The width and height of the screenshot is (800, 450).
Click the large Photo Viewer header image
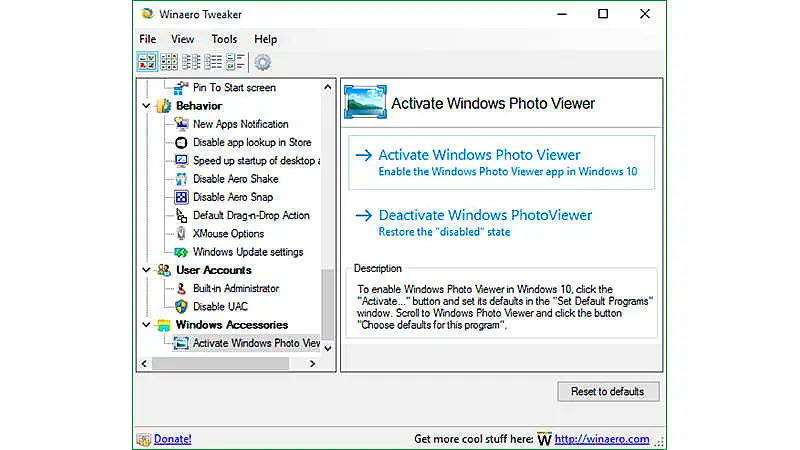(x=365, y=102)
